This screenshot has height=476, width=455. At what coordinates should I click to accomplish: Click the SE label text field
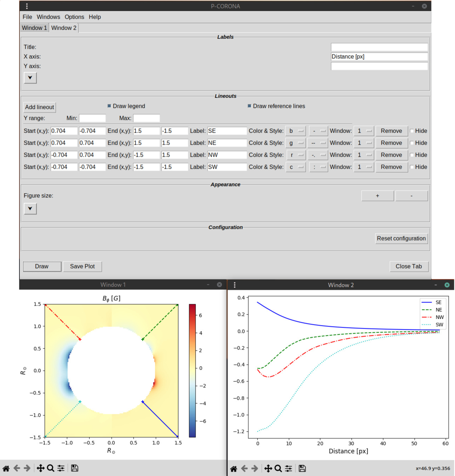click(x=227, y=131)
